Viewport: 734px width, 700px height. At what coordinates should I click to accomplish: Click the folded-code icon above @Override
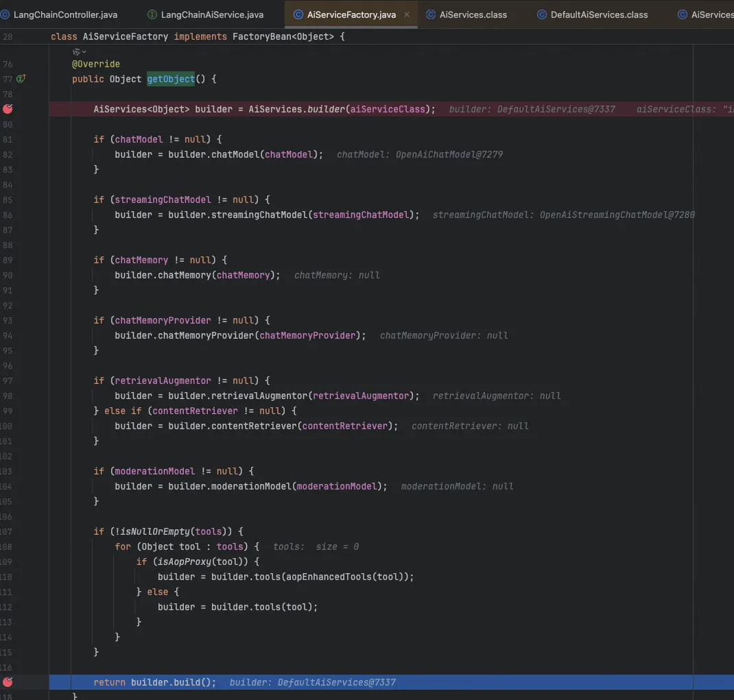pos(76,52)
